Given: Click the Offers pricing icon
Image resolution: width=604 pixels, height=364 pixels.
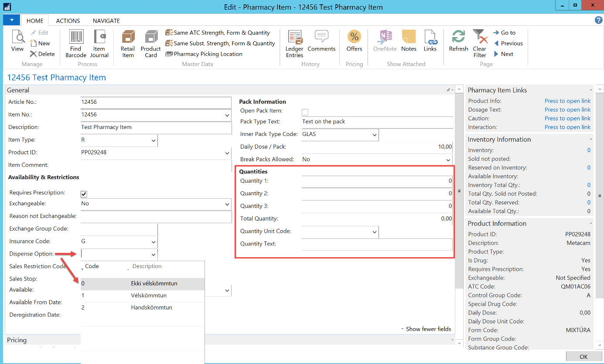Looking at the screenshot, I should point(354,37).
